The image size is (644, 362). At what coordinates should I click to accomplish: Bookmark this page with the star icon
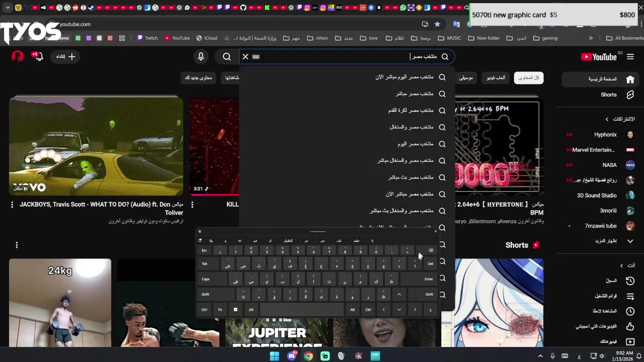[x=437, y=24]
